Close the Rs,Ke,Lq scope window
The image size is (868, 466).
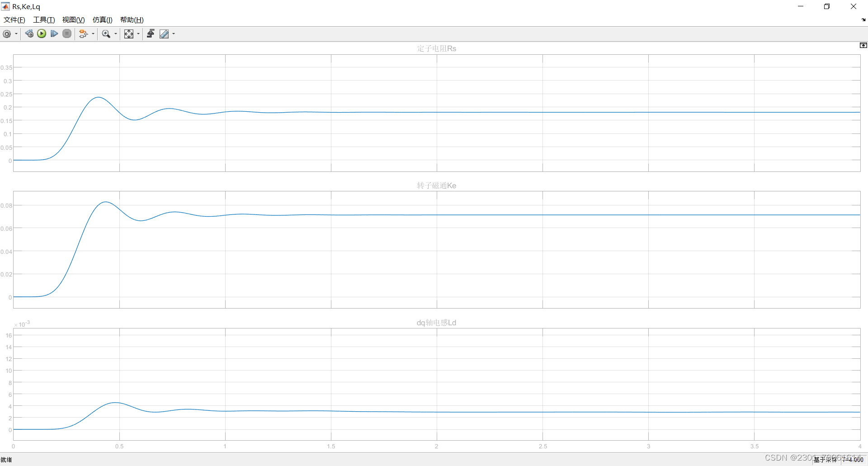[x=854, y=6]
